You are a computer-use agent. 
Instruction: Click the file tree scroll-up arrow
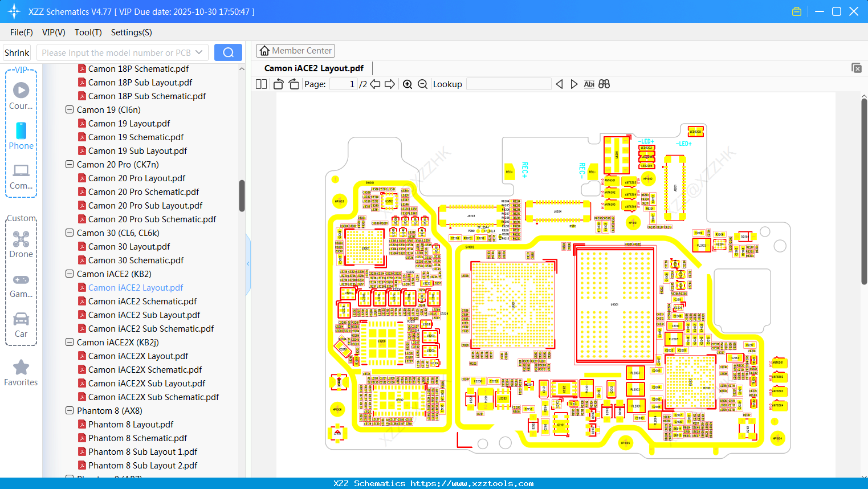(242, 69)
